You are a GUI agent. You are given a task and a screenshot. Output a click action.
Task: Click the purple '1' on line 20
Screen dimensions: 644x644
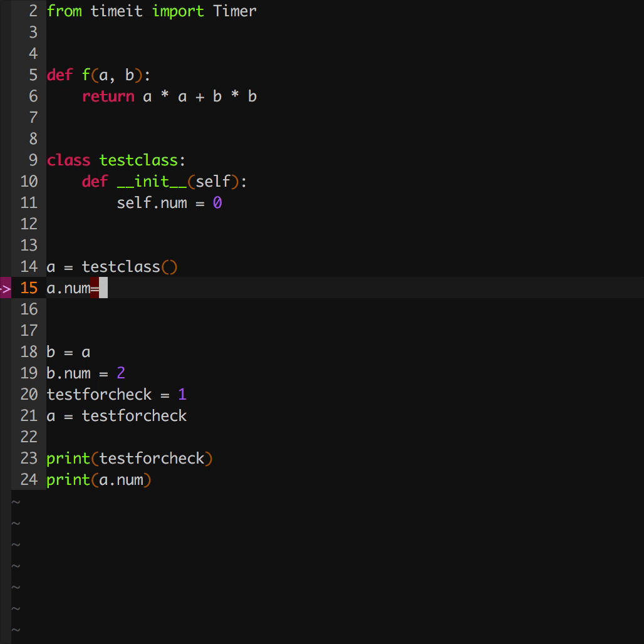tap(182, 394)
